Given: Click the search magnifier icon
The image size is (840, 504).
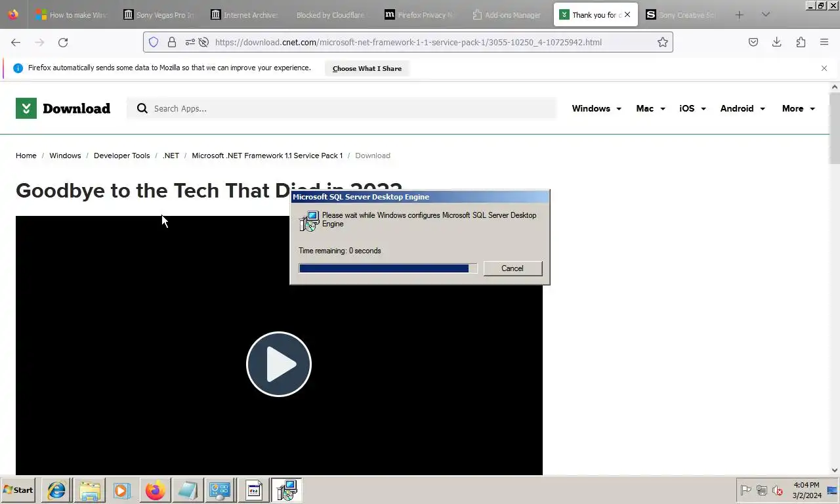Looking at the screenshot, I should tap(142, 108).
